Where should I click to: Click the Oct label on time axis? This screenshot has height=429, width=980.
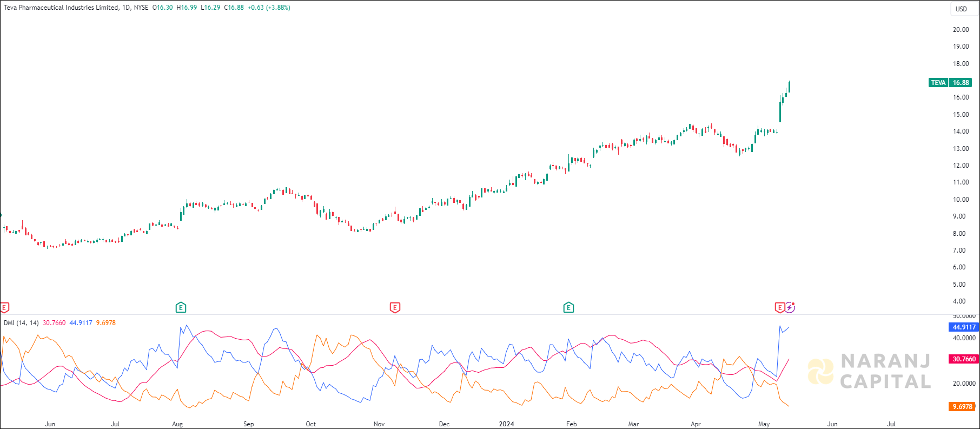point(310,424)
